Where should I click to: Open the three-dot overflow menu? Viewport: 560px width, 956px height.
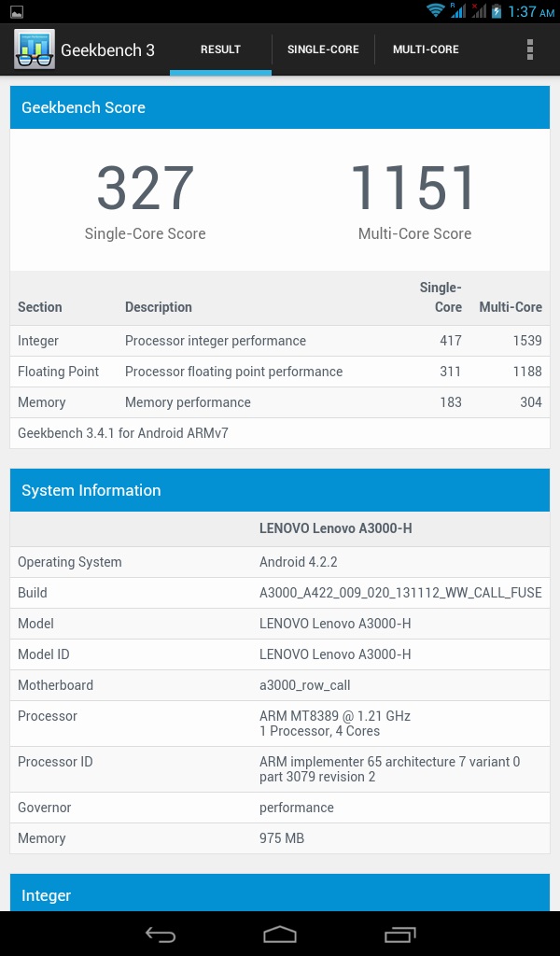(529, 49)
